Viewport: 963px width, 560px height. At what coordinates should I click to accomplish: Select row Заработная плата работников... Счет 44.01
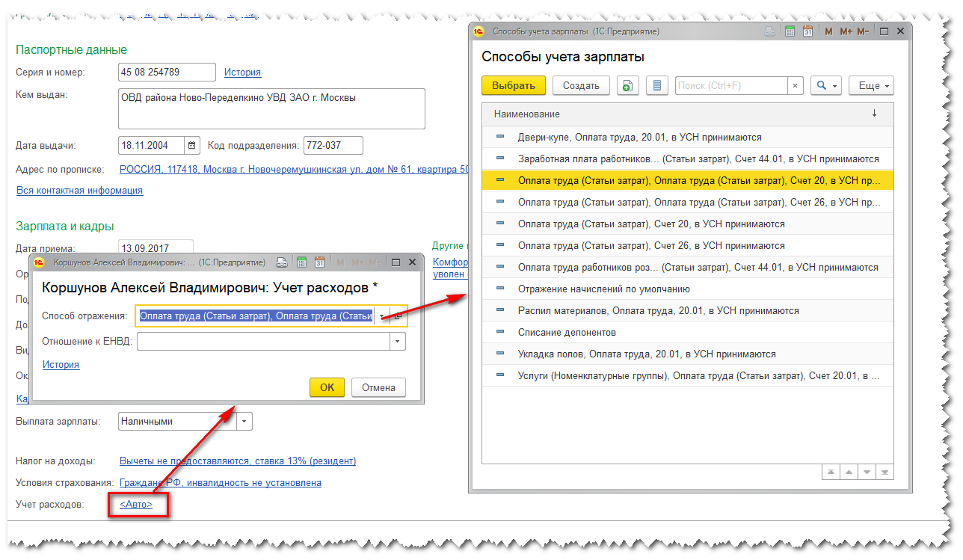(688, 159)
